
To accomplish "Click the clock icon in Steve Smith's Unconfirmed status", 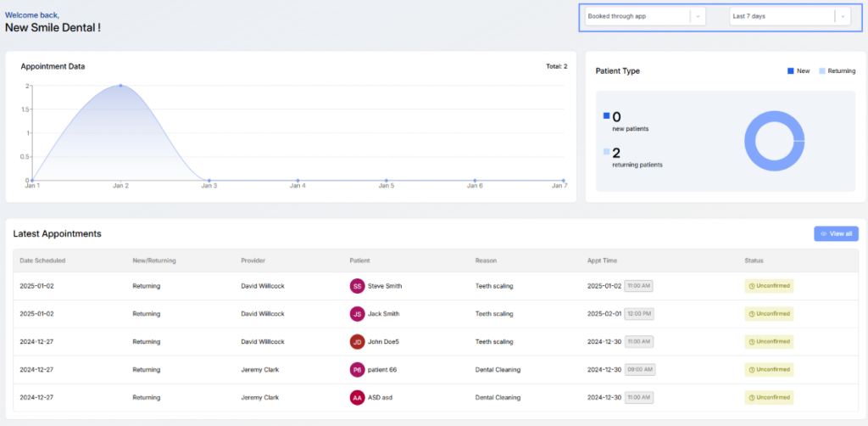I will [x=751, y=286].
